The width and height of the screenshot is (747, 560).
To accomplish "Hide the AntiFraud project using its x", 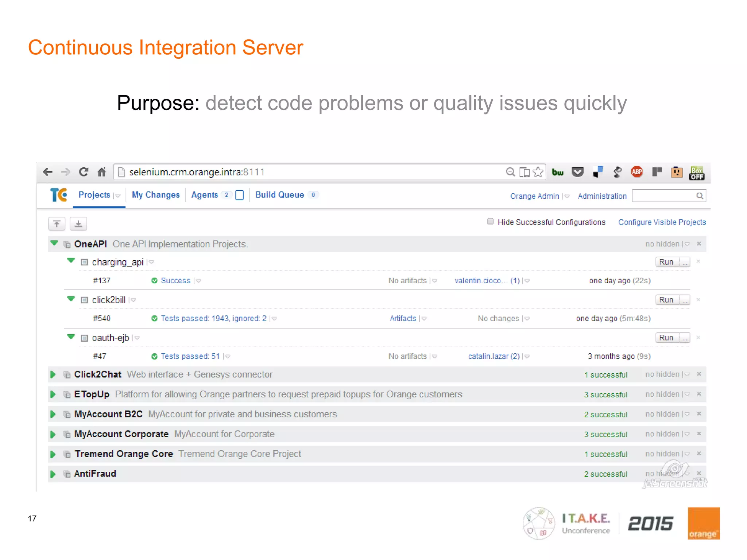I will (699, 473).
